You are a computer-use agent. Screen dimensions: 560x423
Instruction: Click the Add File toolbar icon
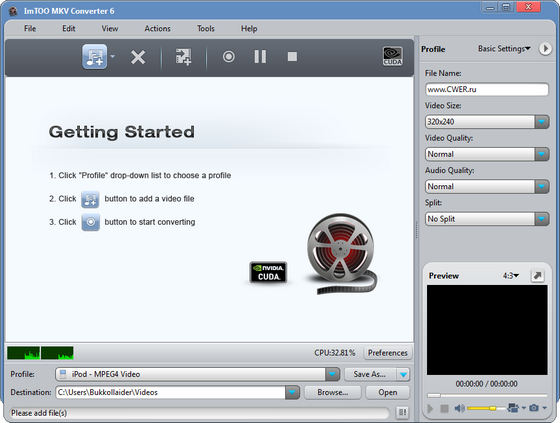click(94, 56)
